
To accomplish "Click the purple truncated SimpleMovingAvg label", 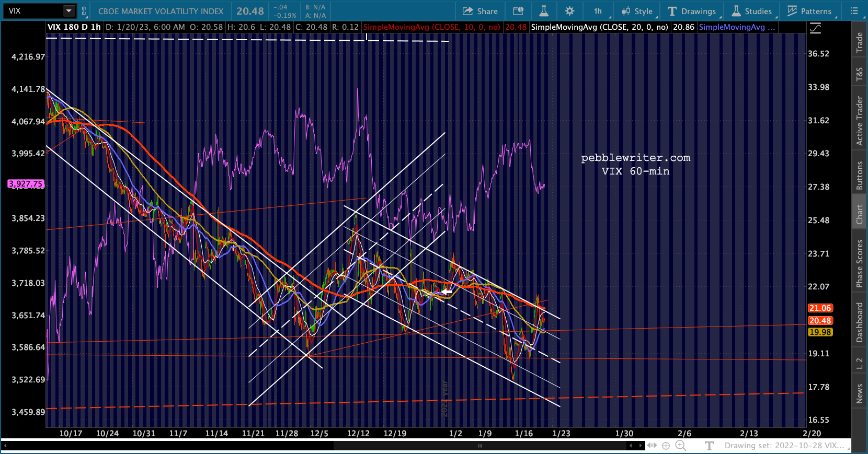I will tap(737, 27).
